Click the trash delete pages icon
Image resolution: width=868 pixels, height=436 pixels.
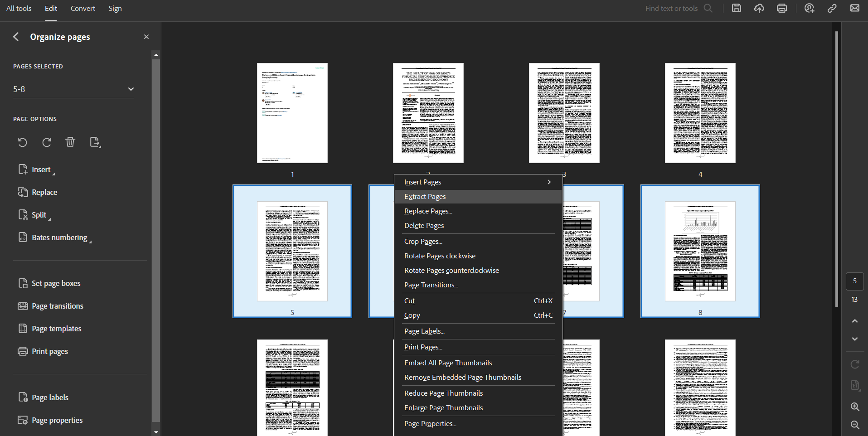(x=70, y=142)
